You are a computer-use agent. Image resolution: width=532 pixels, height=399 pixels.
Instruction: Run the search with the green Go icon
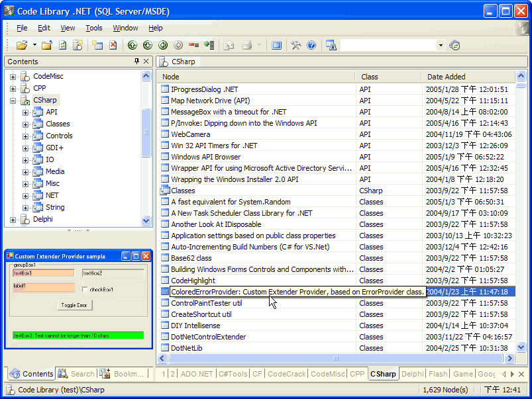(454, 45)
